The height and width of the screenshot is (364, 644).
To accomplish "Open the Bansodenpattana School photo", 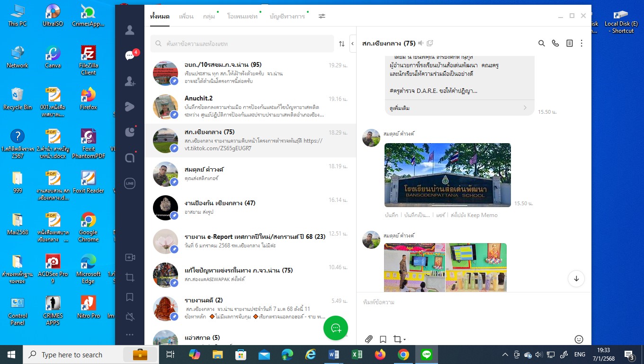I will click(447, 175).
